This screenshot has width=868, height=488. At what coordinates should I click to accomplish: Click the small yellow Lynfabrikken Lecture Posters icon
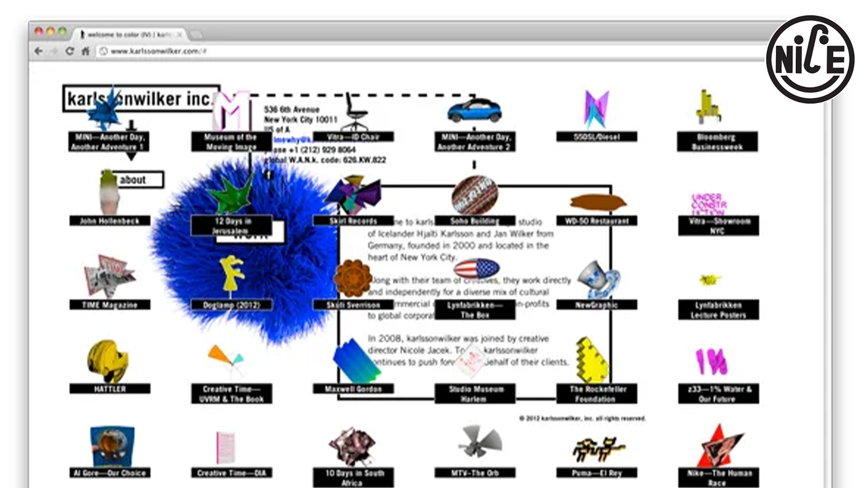[x=710, y=279]
